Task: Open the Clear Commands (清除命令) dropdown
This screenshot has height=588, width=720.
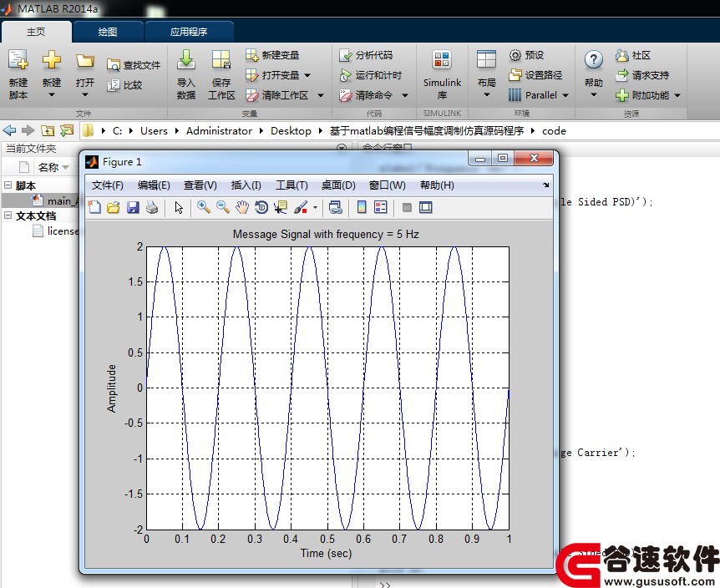Action: (x=405, y=95)
